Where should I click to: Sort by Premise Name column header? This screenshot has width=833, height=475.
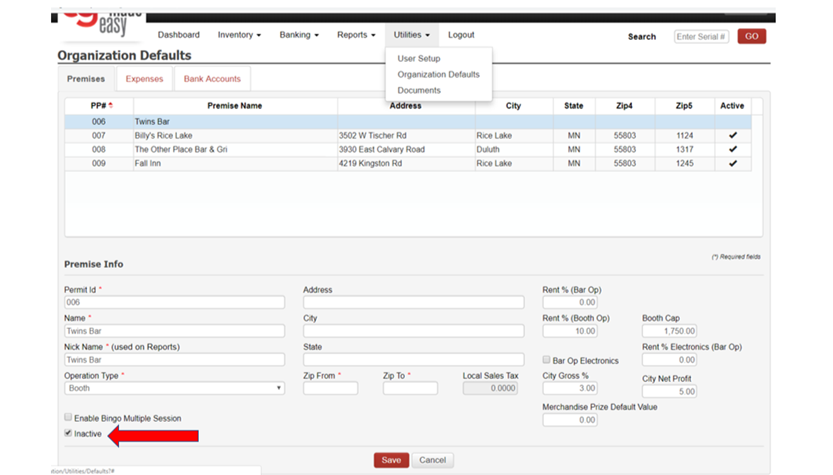tap(235, 106)
